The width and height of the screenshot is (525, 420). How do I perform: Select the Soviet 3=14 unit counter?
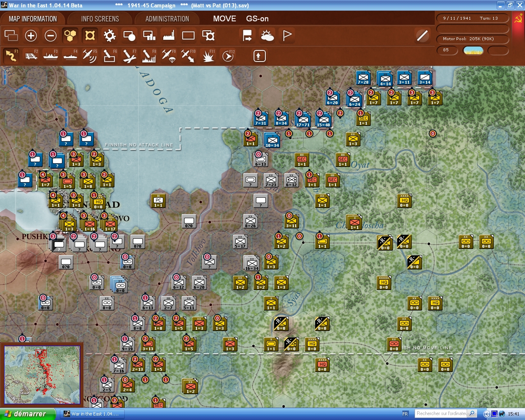425,78
